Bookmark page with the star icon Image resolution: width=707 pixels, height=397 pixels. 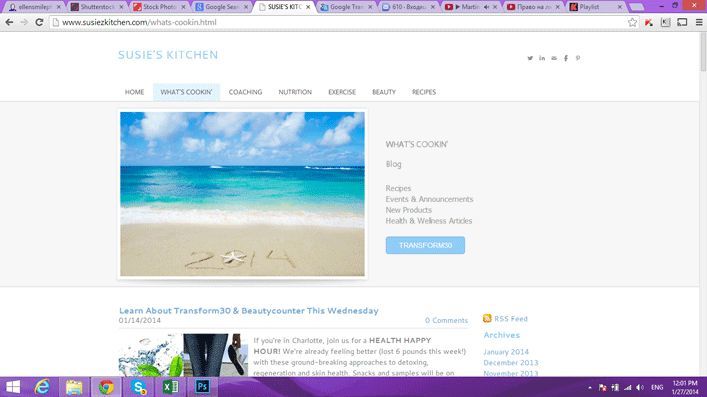point(633,22)
